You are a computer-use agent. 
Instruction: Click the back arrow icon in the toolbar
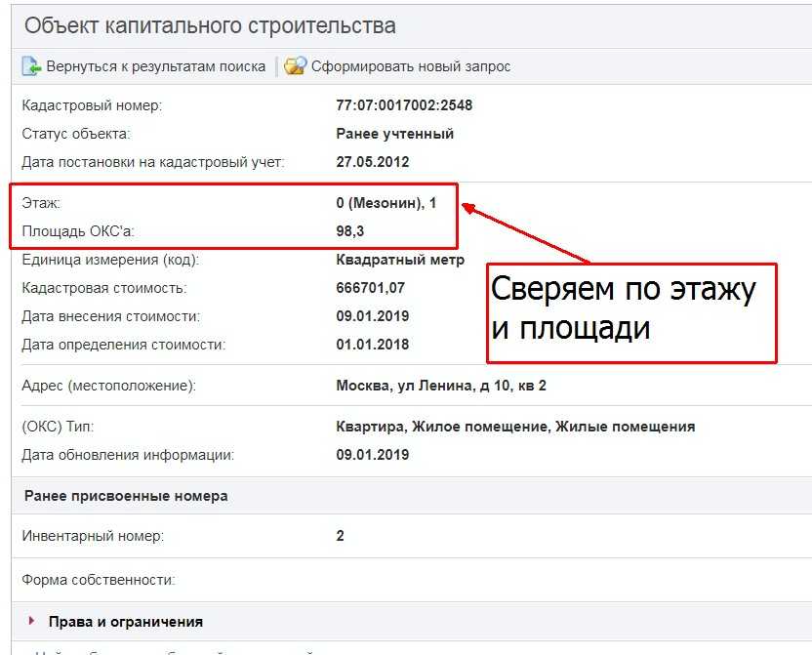[x=31, y=67]
